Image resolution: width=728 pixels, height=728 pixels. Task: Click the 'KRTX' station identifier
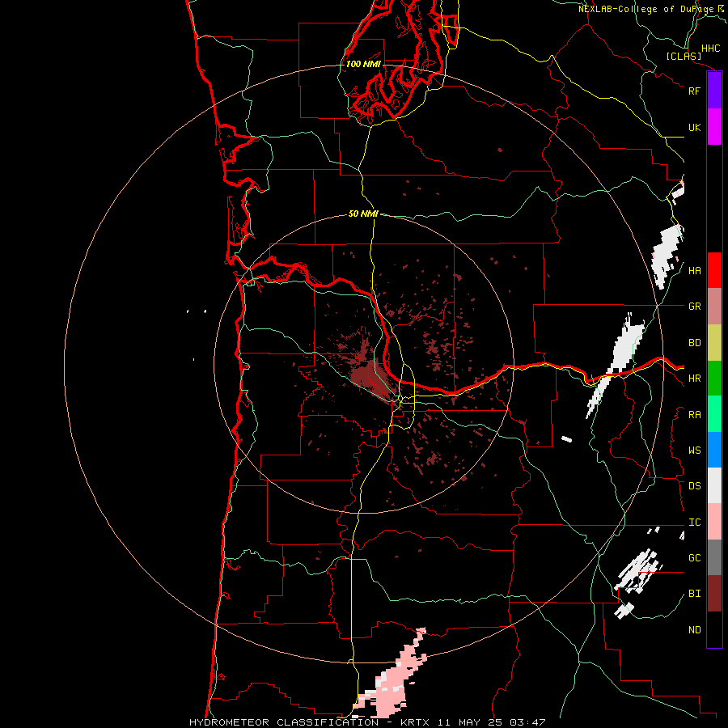click(415, 722)
